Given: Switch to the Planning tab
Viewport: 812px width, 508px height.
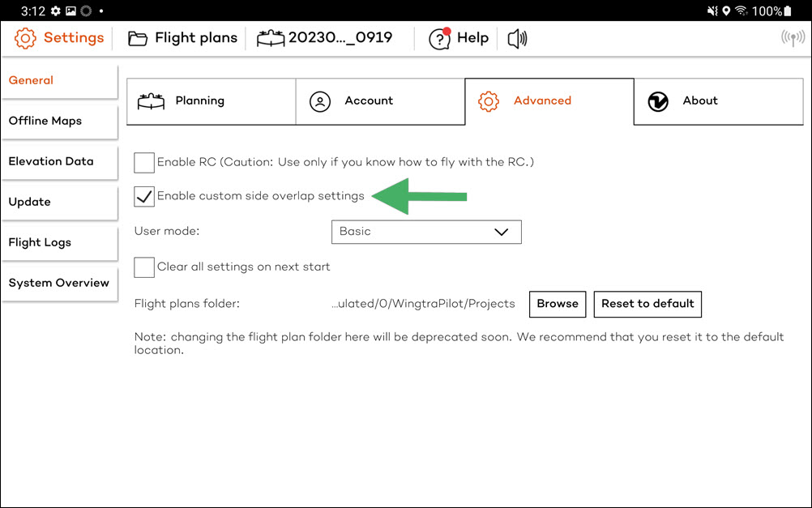Looking at the screenshot, I should (x=211, y=101).
